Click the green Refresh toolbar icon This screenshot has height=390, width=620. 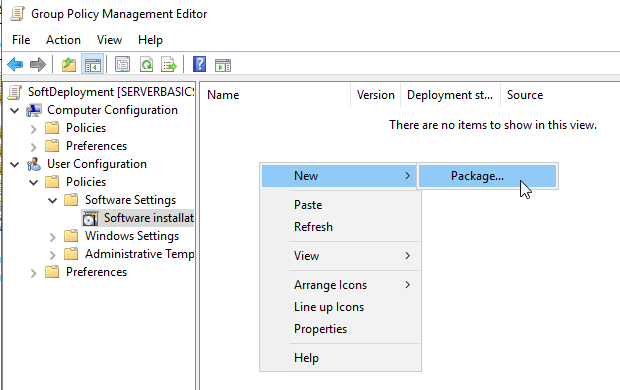pos(146,64)
